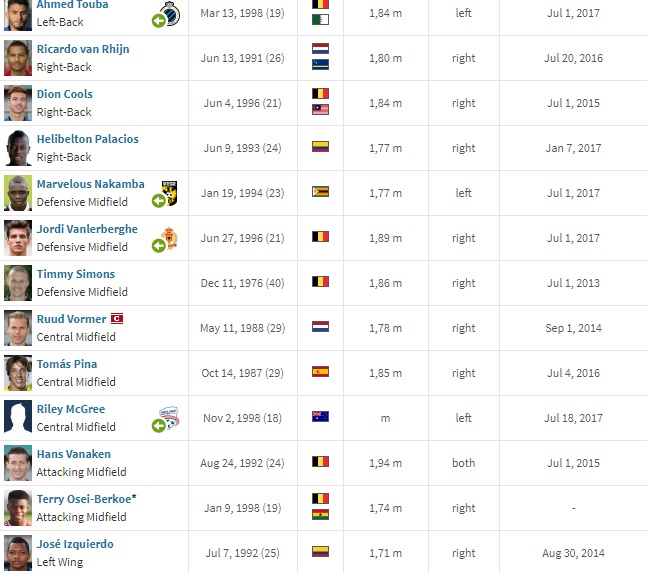The width and height of the screenshot is (647, 573).
Task: Open the José Izquierdo player link
Action: [x=75, y=544]
